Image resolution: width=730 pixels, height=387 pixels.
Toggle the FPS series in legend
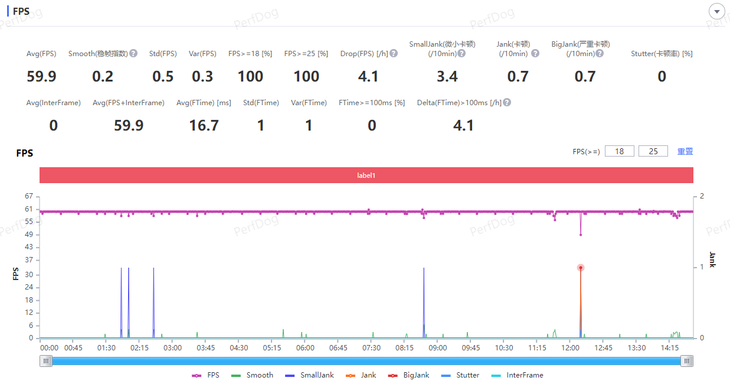pos(205,375)
